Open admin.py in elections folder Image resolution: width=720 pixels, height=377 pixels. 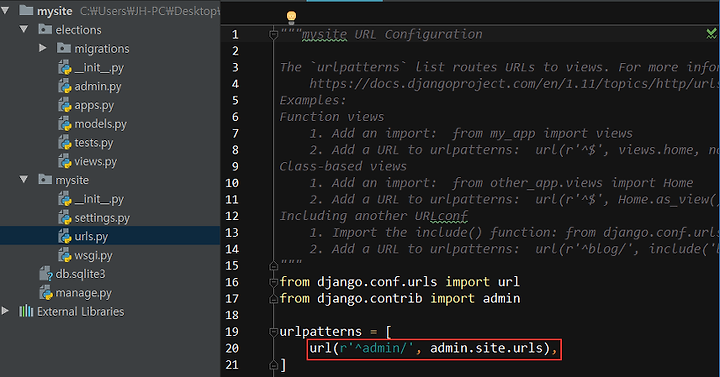click(98, 86)
